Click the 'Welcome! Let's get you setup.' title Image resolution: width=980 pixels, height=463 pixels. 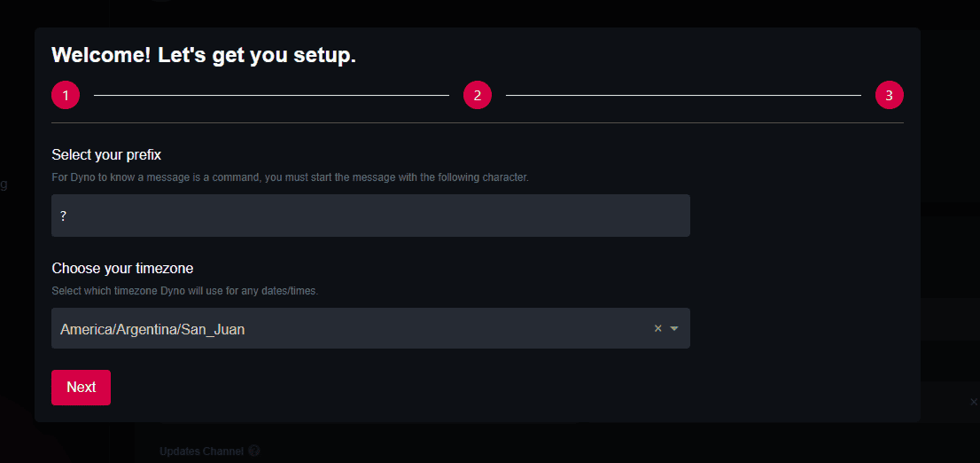[x=204, y=55]
